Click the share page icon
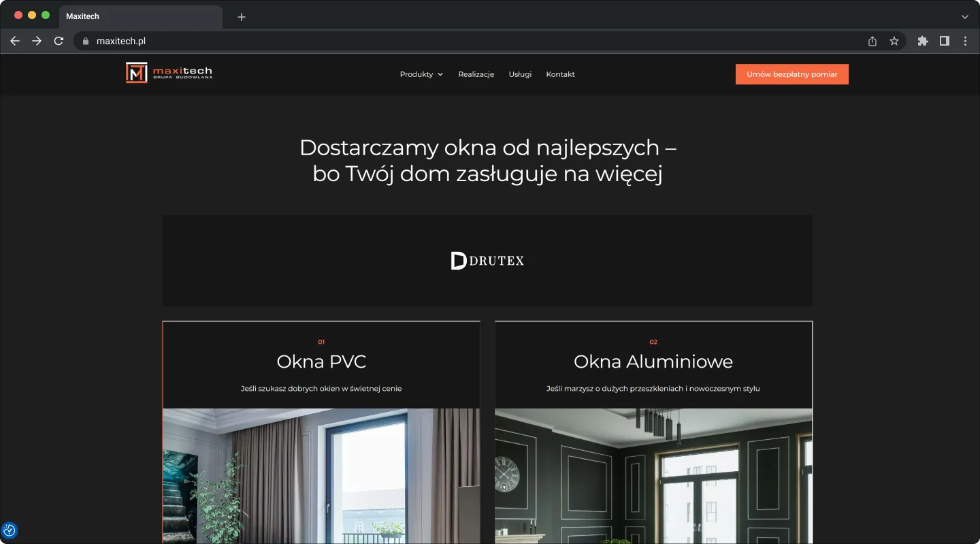Image resolution: width=980 pixels, height=544 pixels. click(x=872, y=41)
